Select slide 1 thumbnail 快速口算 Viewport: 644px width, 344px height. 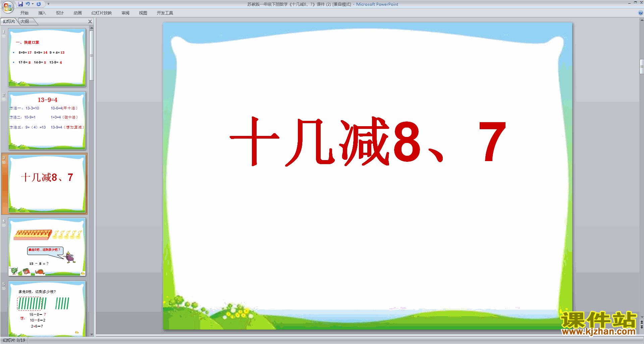(x=47, y=57)
